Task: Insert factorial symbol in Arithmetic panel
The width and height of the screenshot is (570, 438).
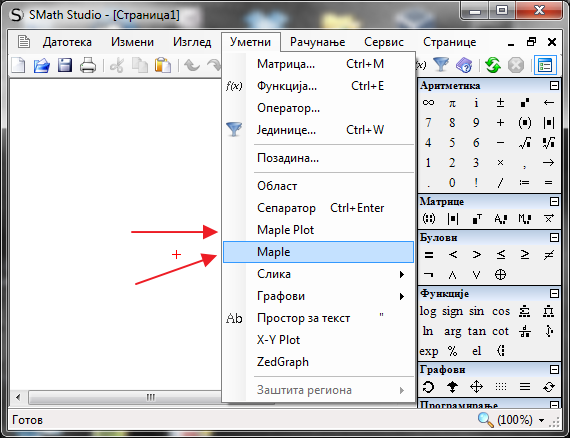Action: point(476,182)
